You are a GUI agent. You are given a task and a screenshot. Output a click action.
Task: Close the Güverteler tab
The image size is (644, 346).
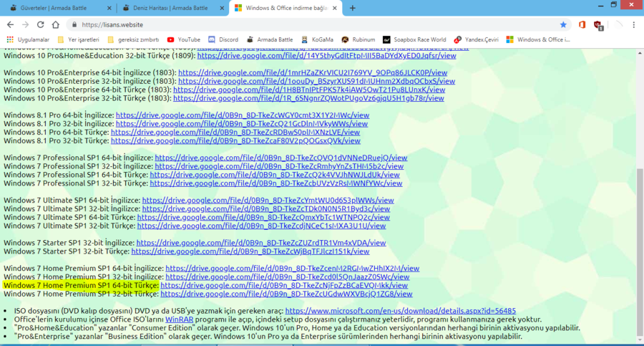point(109,8)
